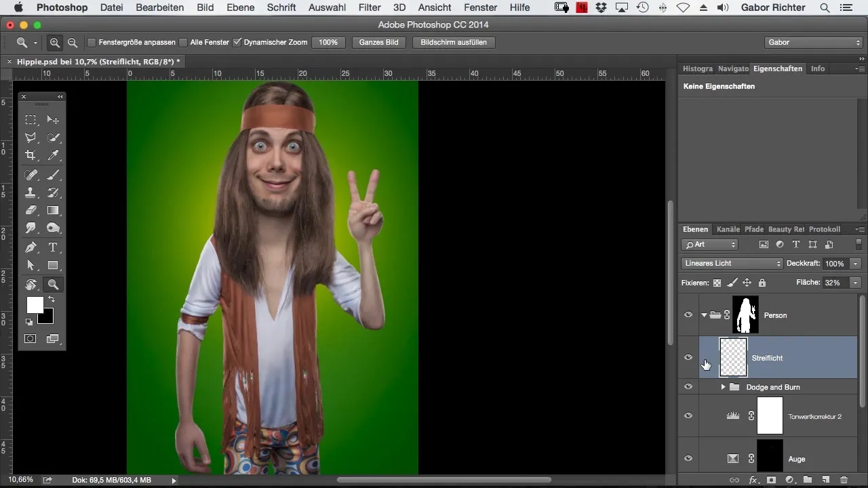Link layers using chain icon

(x=734, y=480)
